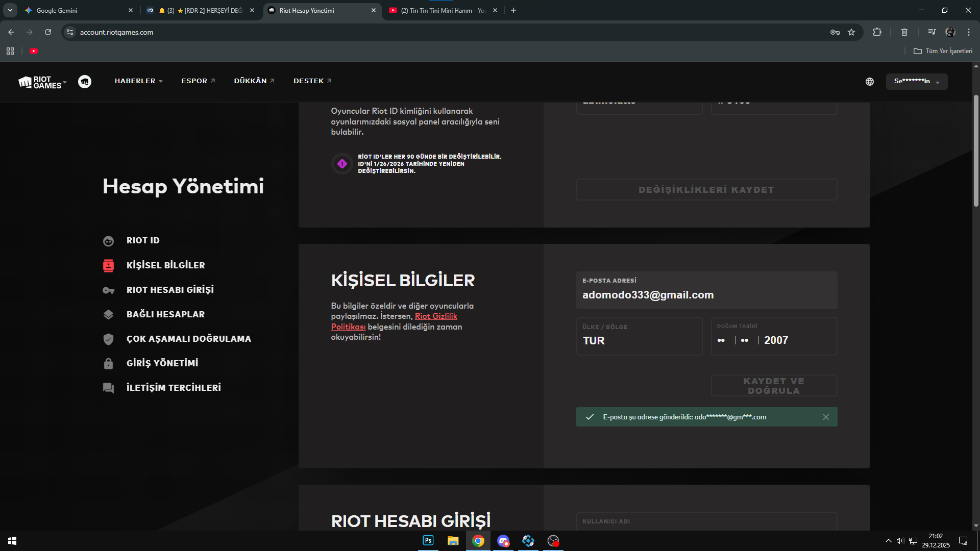The image size is (980, 551).
Task: Click the shield icon for Çok Aşamalı Doğrulama
Action: 108,339
